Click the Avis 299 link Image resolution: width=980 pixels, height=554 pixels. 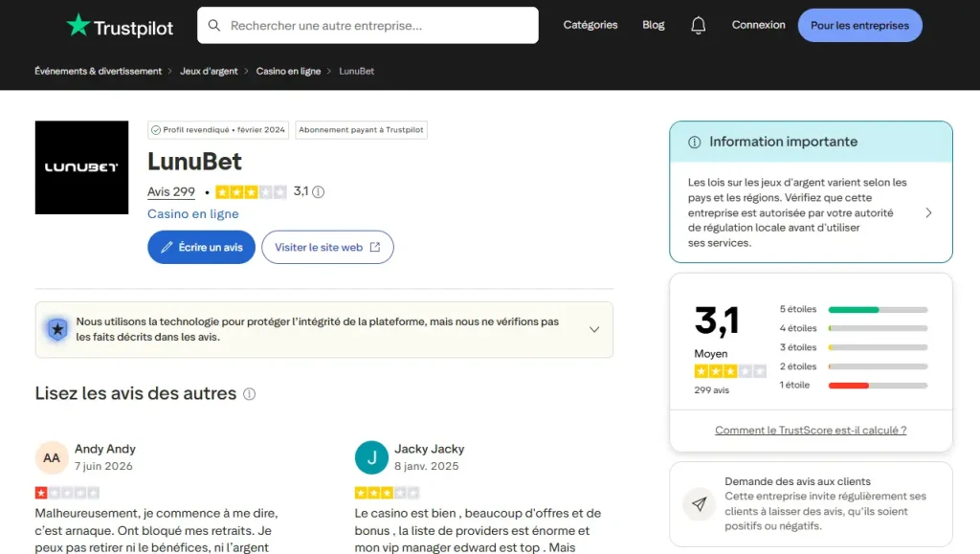(x=171, y=191)
